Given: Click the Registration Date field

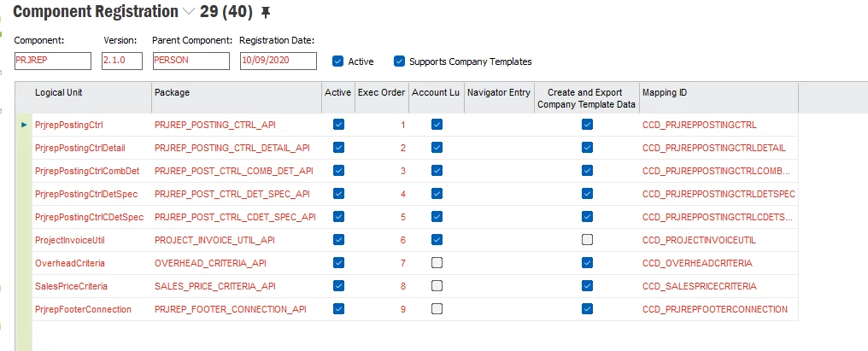Looking at the screenshot, I should 278,61.
